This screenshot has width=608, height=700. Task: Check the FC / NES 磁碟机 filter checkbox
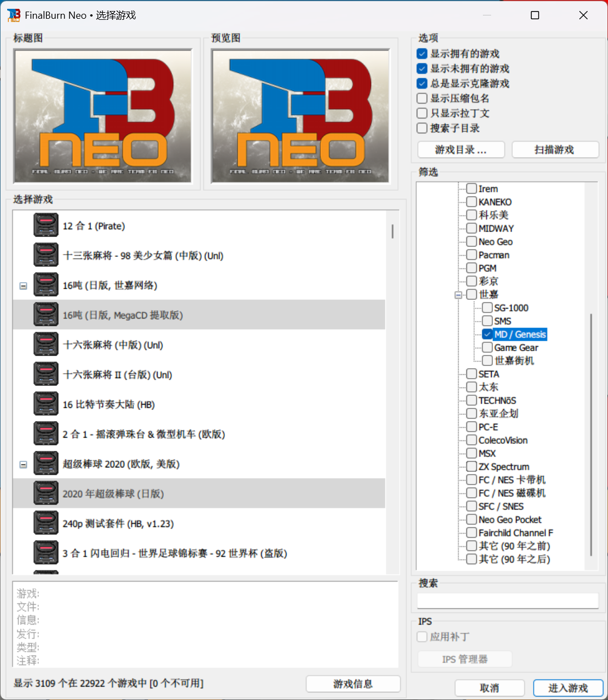click(x=472, y=493)
